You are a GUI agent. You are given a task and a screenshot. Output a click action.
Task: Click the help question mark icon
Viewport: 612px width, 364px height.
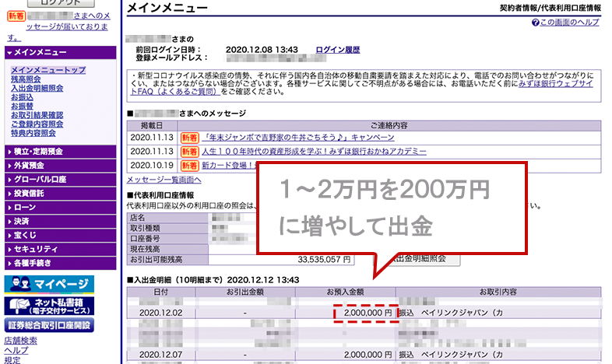[535, 23]
